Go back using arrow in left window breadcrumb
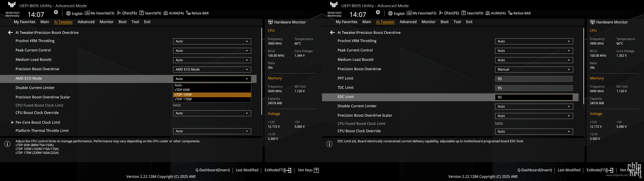Viewport: 644px width, 181px height. pyautogui.click(x=10, y=33)
